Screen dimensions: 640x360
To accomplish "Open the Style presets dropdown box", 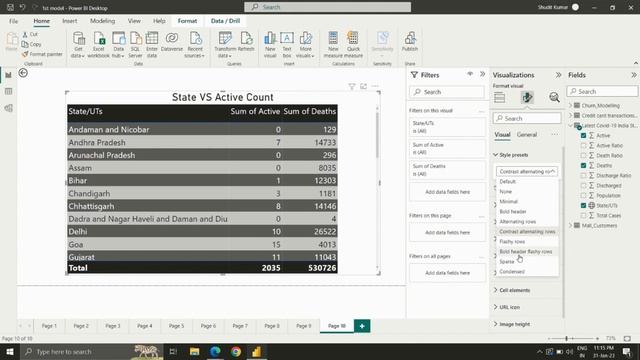I will pos(527,171).
